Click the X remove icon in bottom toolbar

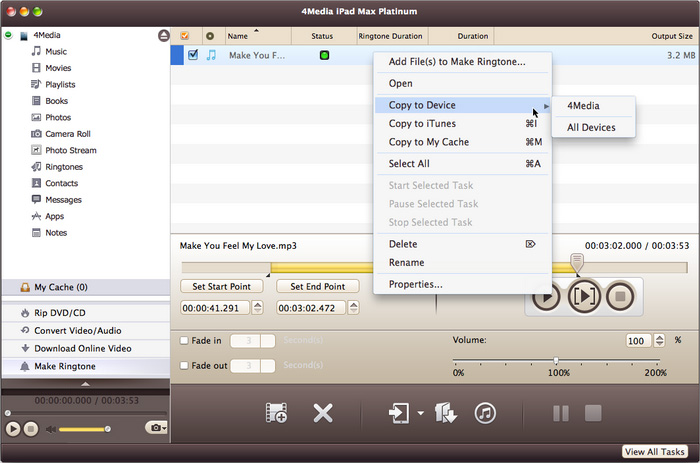(323, 413)
